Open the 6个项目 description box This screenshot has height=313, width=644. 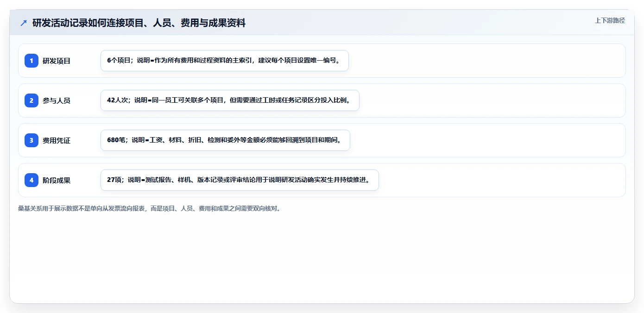click(x=225, y=61)
